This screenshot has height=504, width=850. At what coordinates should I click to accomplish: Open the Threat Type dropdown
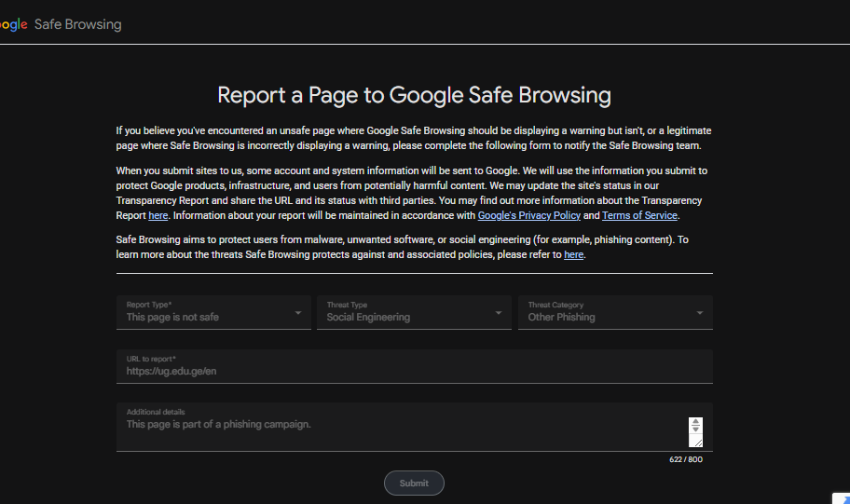[414, 312]
